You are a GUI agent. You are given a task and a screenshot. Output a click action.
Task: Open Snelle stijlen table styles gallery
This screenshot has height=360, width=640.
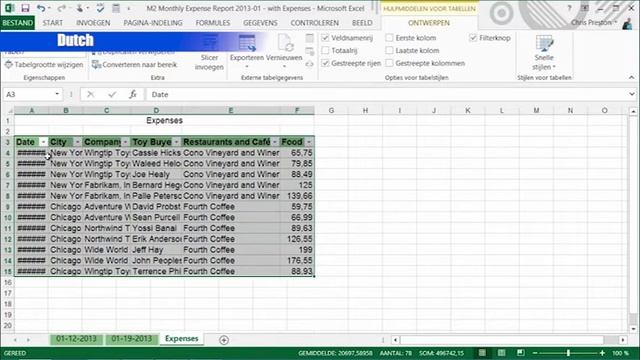[544, 53]
